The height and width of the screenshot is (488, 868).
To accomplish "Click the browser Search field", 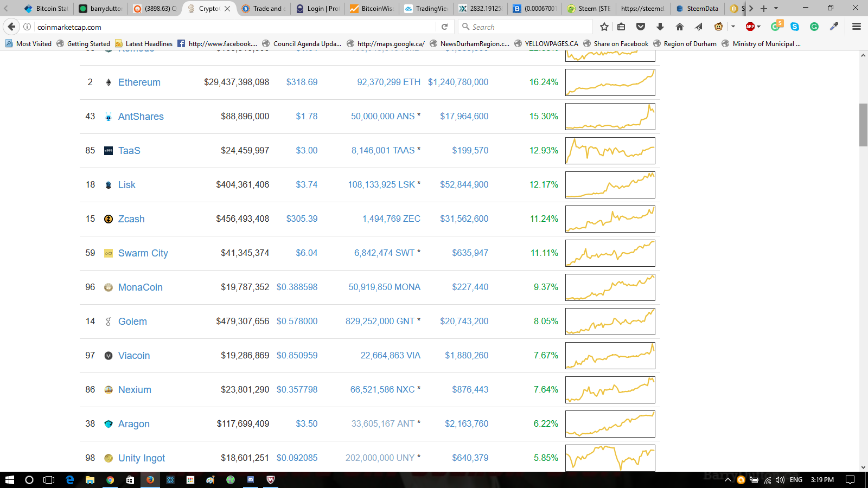I will point(525,27).
